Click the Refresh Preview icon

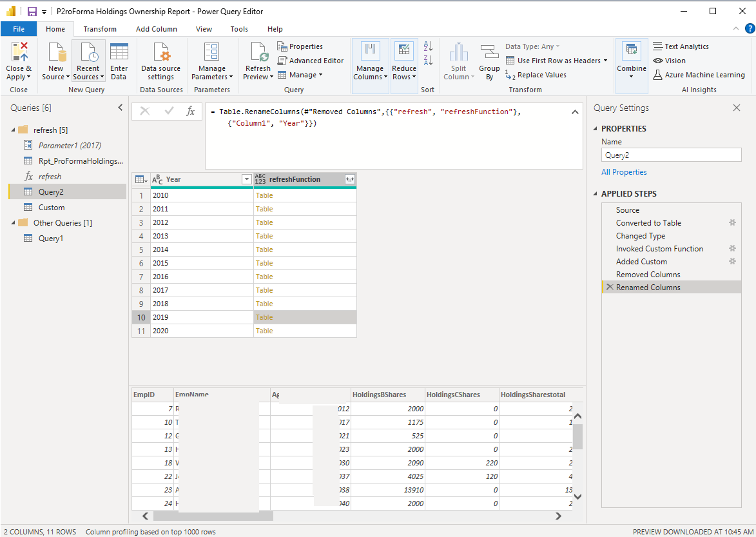click(x=258, y=53)
